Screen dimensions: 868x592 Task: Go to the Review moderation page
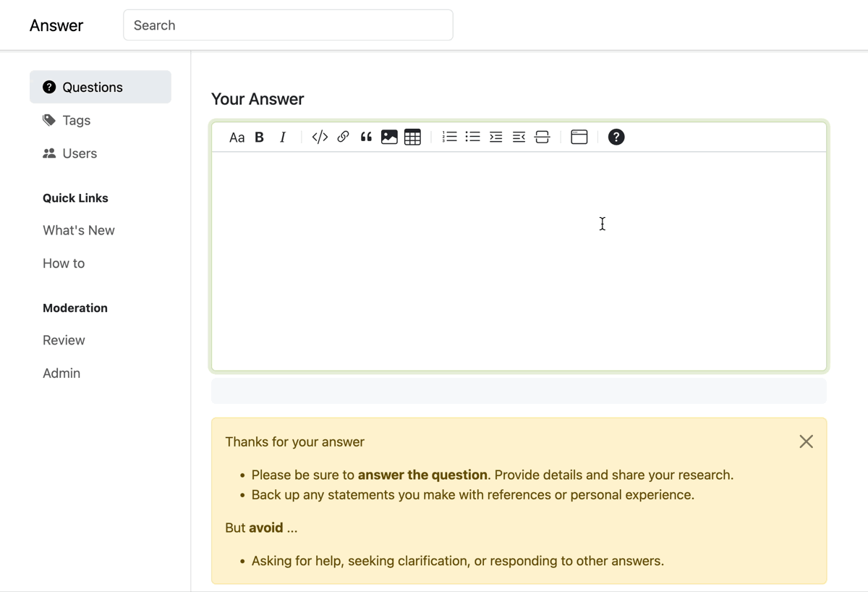coord(64,339)
